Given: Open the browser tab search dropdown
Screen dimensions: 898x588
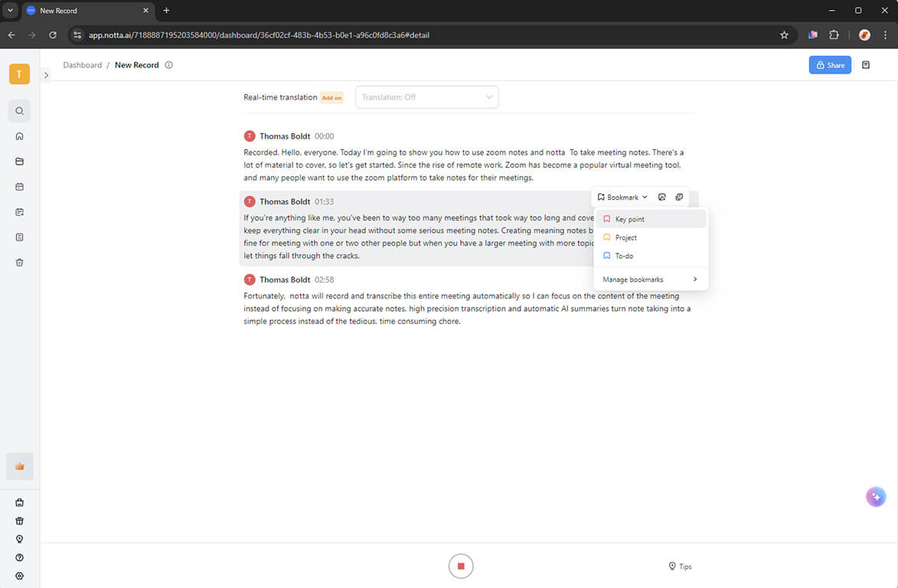Looking at the screenshot, I should click(x=10, y=10).
